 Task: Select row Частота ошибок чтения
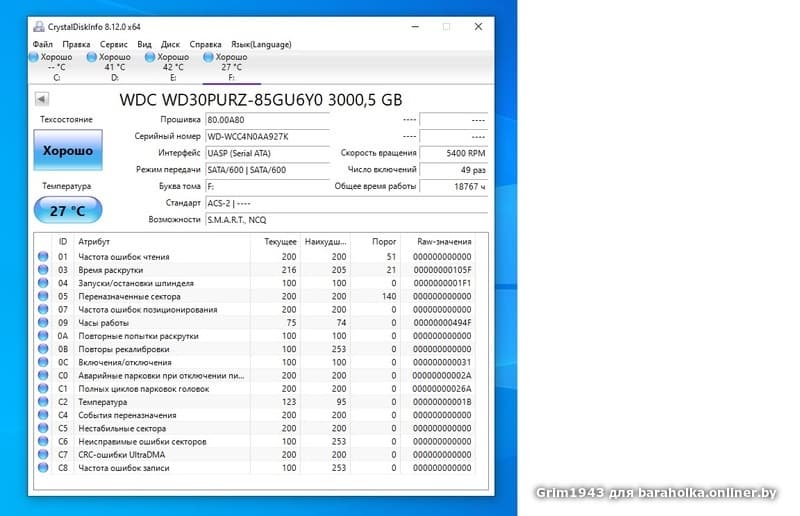click(x=255, y=256)
